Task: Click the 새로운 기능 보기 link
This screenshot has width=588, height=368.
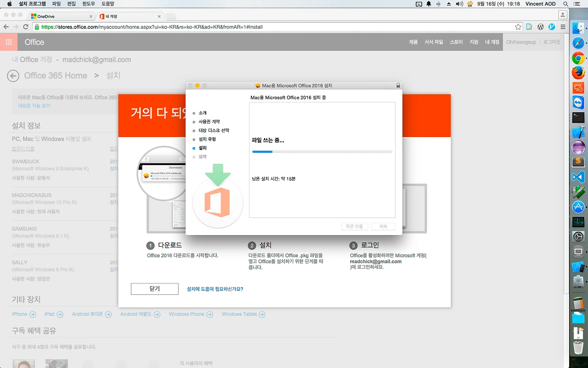Action: [34, 106]
